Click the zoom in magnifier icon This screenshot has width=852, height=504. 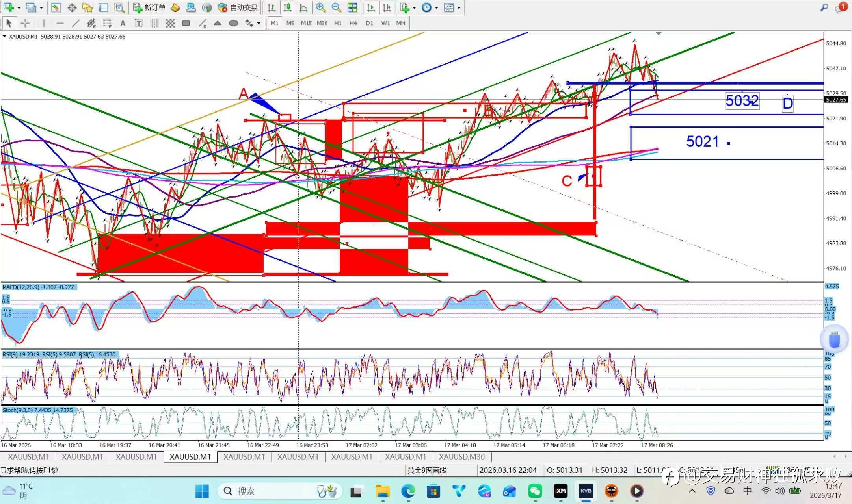pyautogui.click(x=320, y=7)
